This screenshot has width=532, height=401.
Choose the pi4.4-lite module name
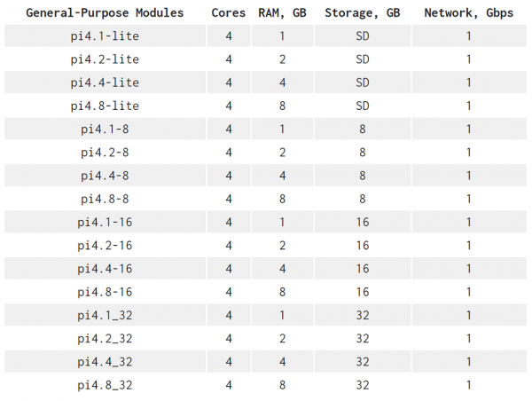coord(105,83)
